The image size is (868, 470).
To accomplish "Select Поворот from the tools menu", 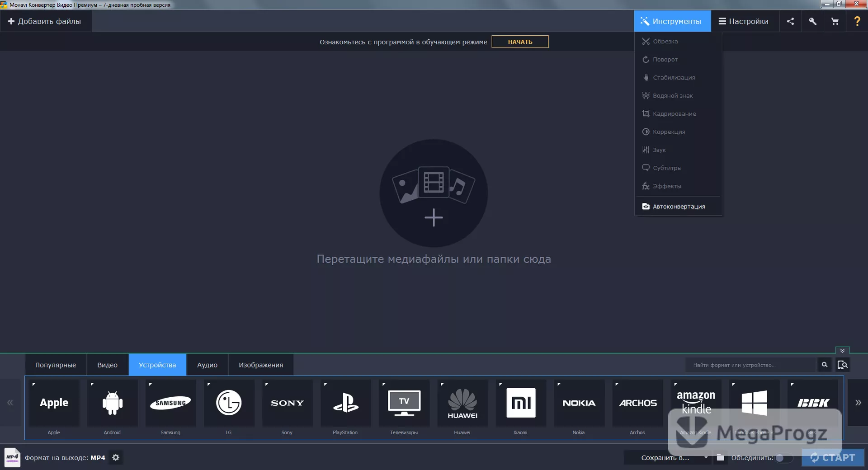I will [678, 59].
